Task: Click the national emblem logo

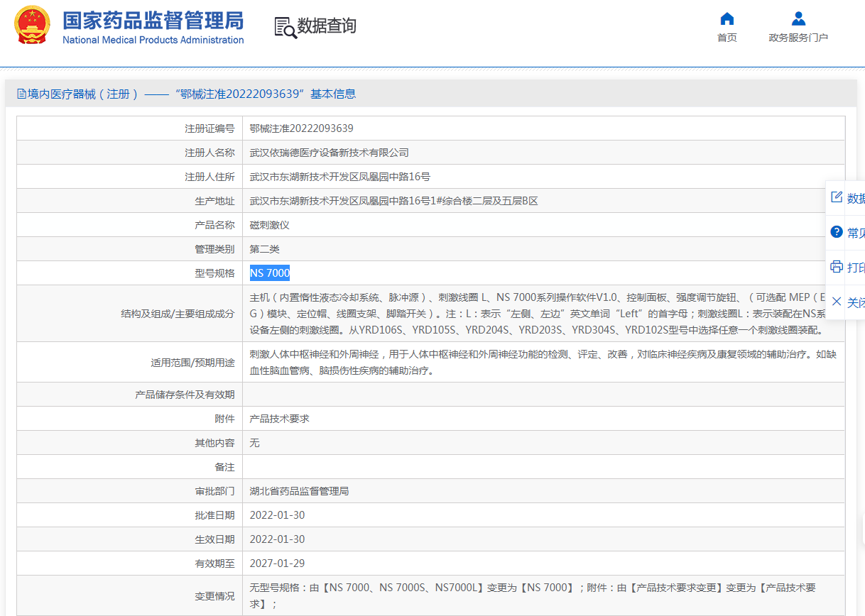Action: coord(33,26)
